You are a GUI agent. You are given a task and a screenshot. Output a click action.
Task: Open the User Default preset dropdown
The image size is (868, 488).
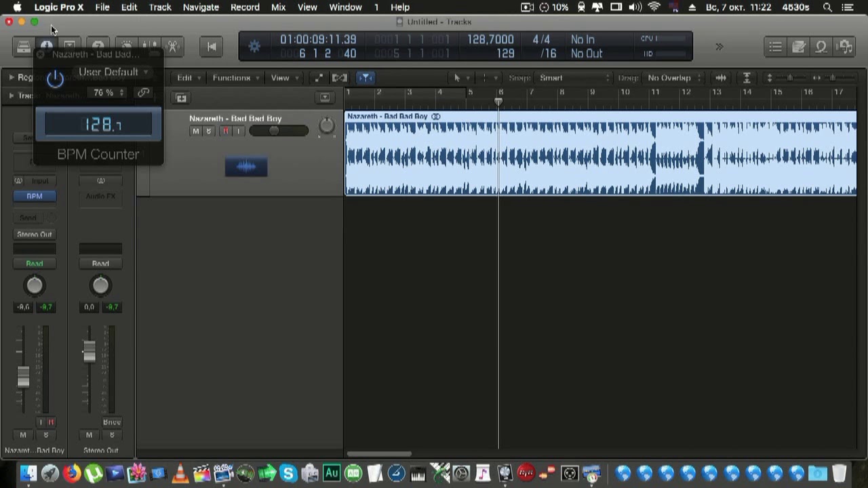point(113,72)
